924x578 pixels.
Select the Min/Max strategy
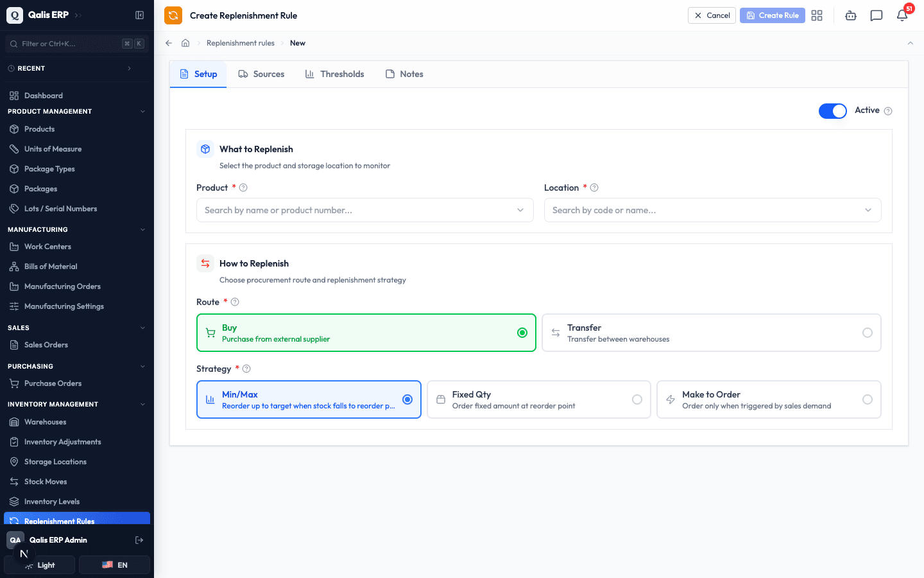pyautogui.click(x=309, y=399)
